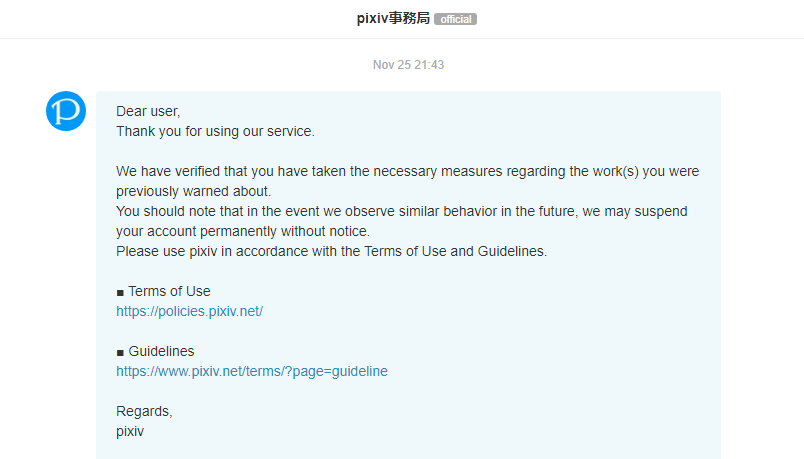Click the 'previously warned about.' line
Screen dimensions: 804x459
pos(193,191)
